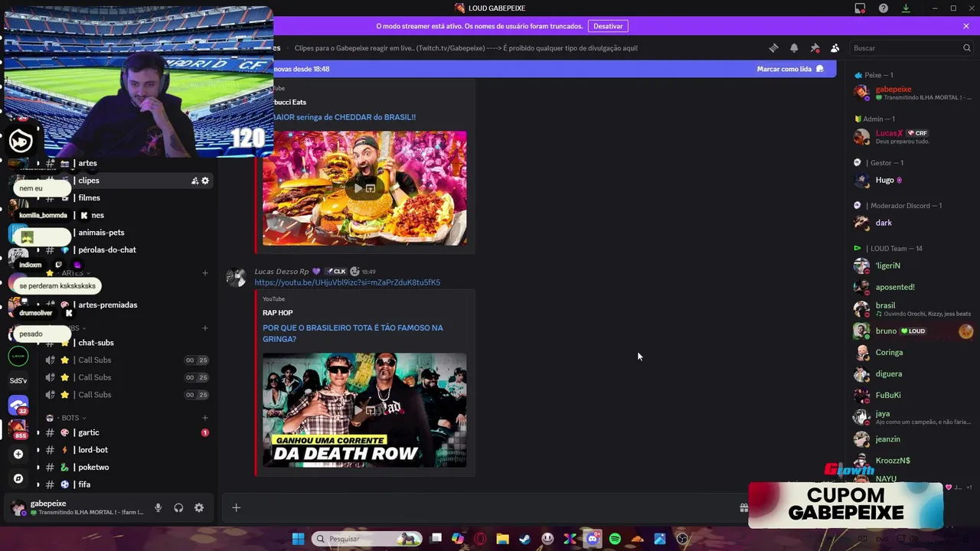Screen dimensions: 980x551
Task: Open Coringa member profile
Action: 913,352
